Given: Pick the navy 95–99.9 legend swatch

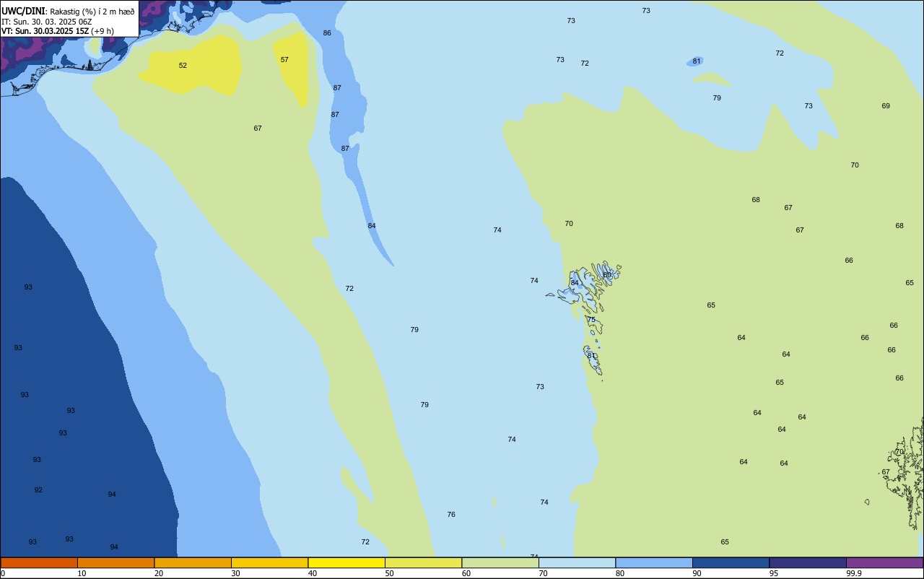Looking at the screenshot, I should coord(808,562).
